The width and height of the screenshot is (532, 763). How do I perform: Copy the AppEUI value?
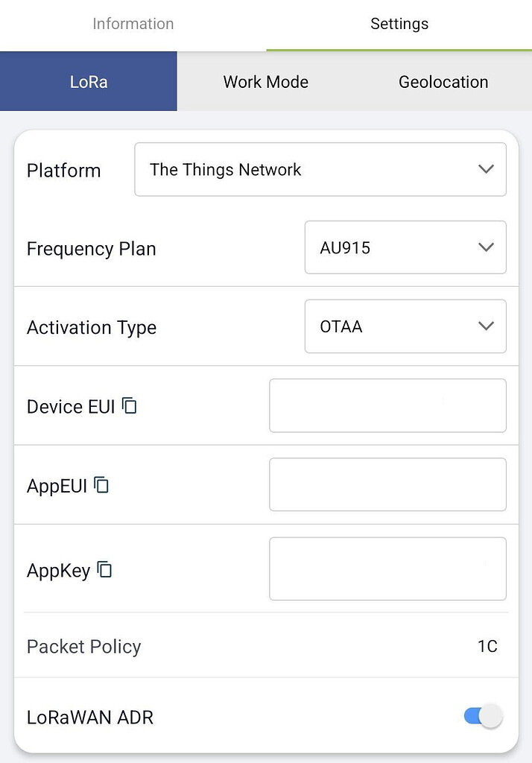(x=104, y=484)
